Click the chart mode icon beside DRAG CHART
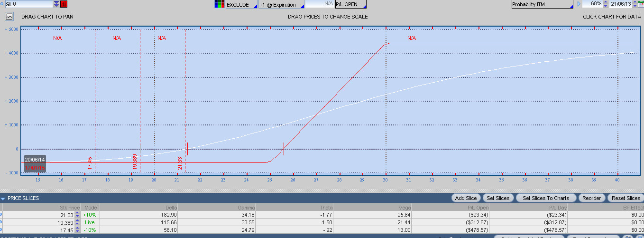This screenshot has height=238, width=644. pyautogui.click(x=9, y=17)
